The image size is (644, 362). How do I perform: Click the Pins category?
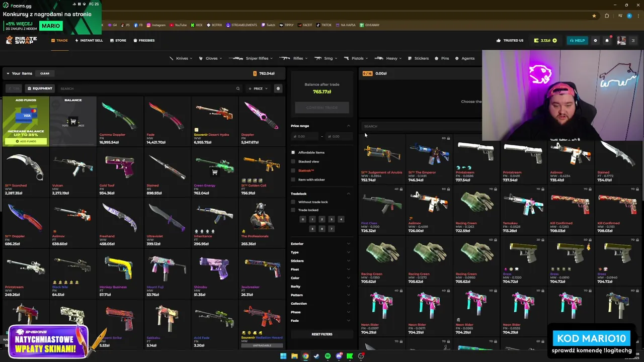pos(442,58)
